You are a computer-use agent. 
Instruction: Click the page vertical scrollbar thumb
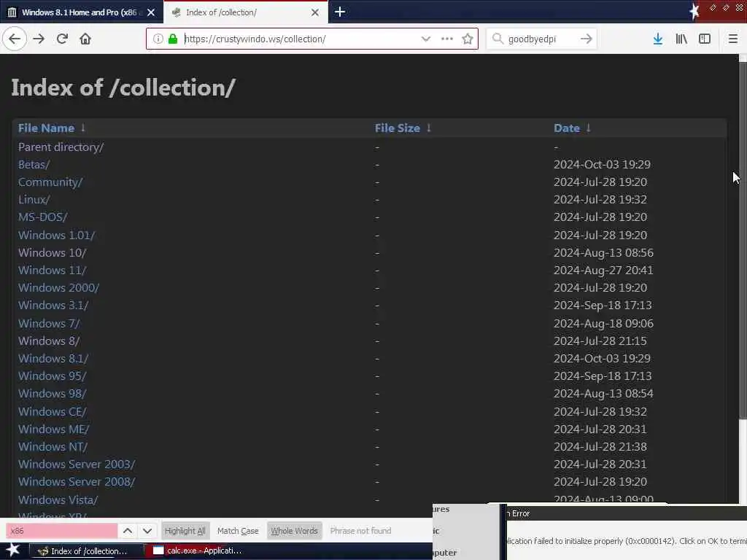[743, 241]
